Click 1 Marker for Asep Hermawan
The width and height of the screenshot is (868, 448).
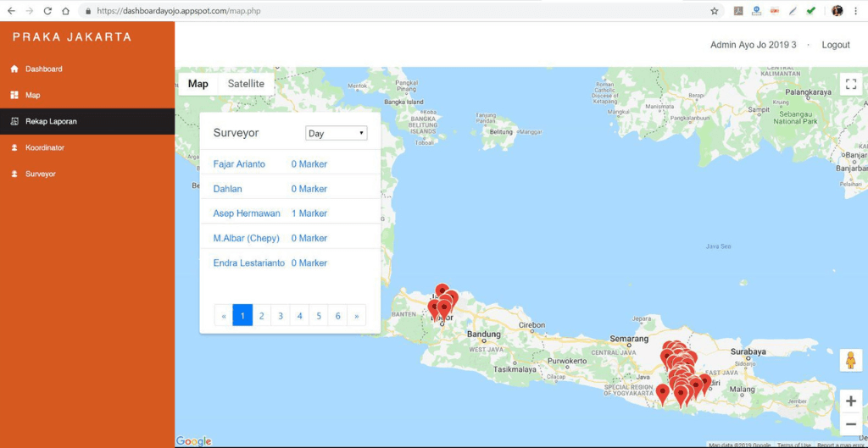(309, 213)
